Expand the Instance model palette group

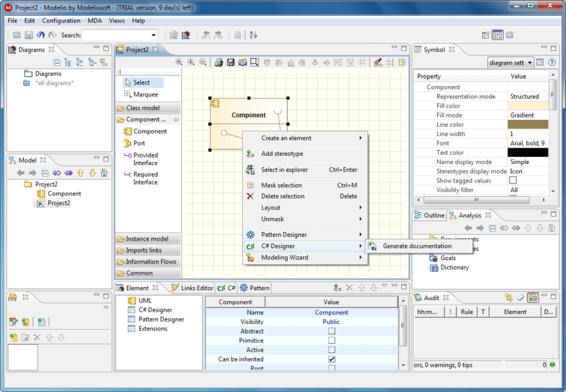pyautogui.click(x=148, y=239)
